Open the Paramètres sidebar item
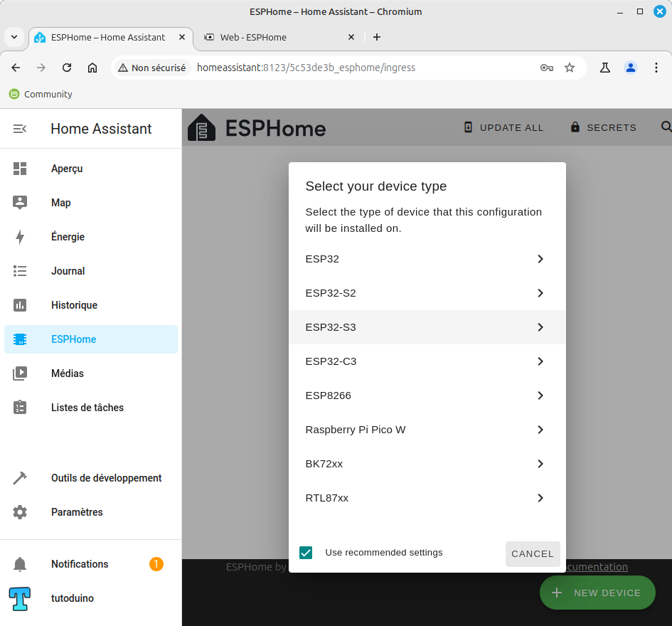This screenshot has height=626, width=672. click(91, 512)
